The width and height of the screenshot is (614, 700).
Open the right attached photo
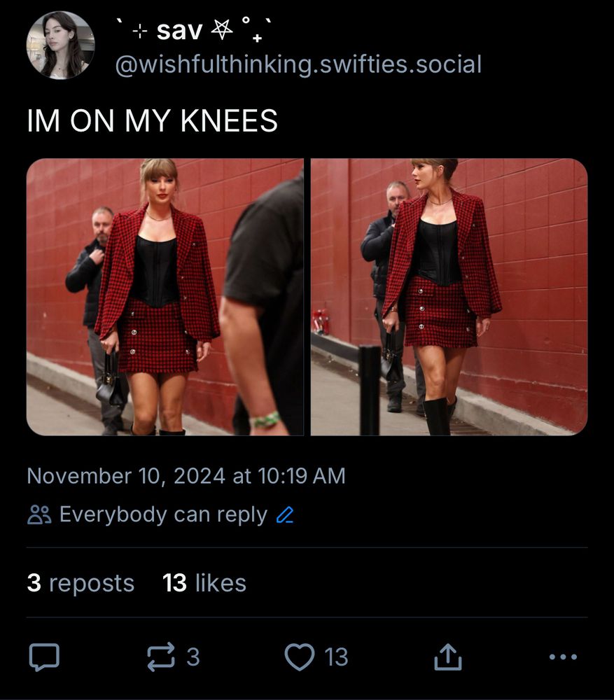(449, 297)
